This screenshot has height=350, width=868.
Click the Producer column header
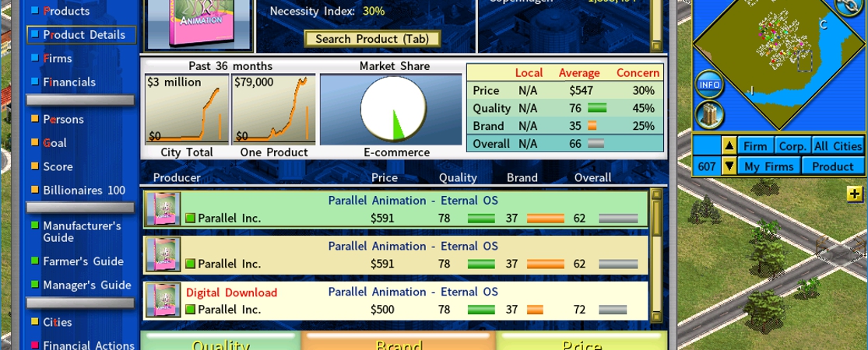[177, 177]
